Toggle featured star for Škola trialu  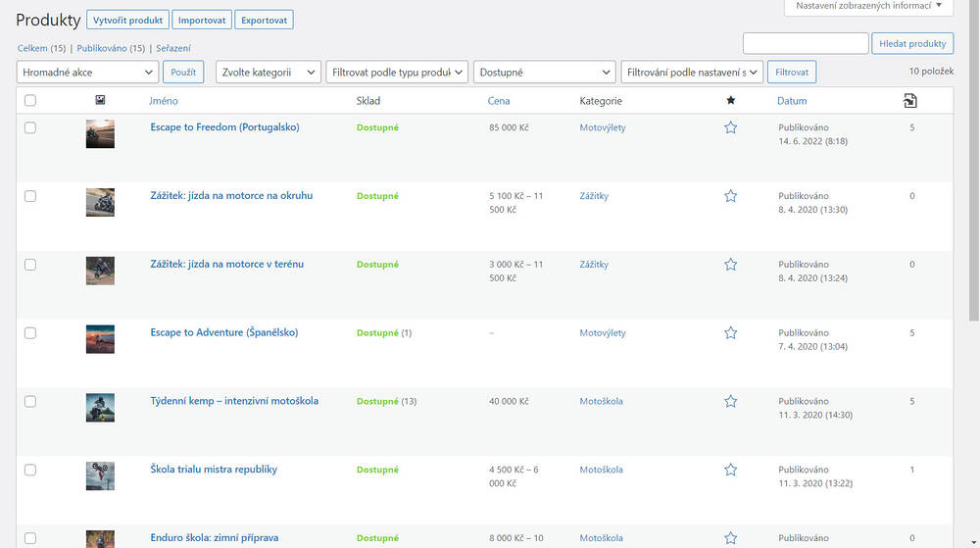click(x=731, y=470)
